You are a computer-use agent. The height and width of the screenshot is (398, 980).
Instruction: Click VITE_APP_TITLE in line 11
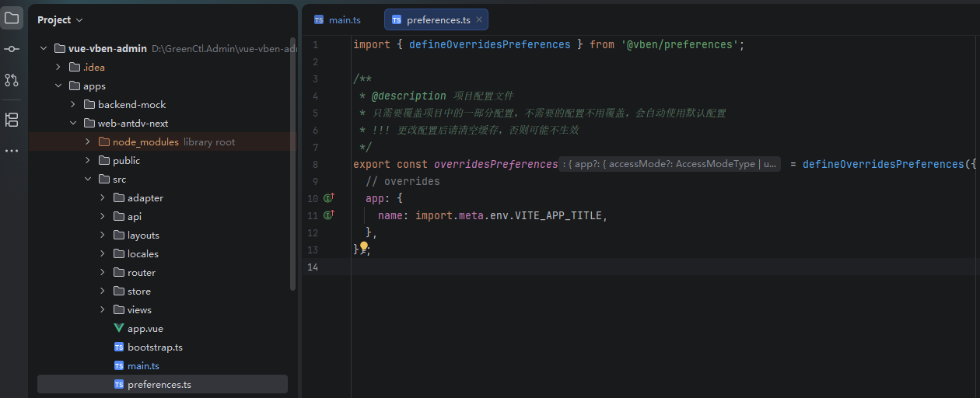tap(558, 215)
